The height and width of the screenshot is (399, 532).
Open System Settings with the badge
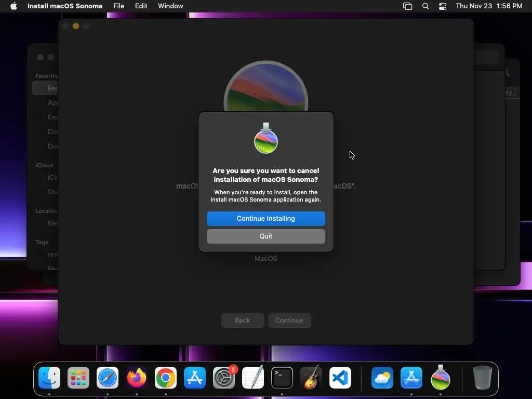tap(224, 378)
